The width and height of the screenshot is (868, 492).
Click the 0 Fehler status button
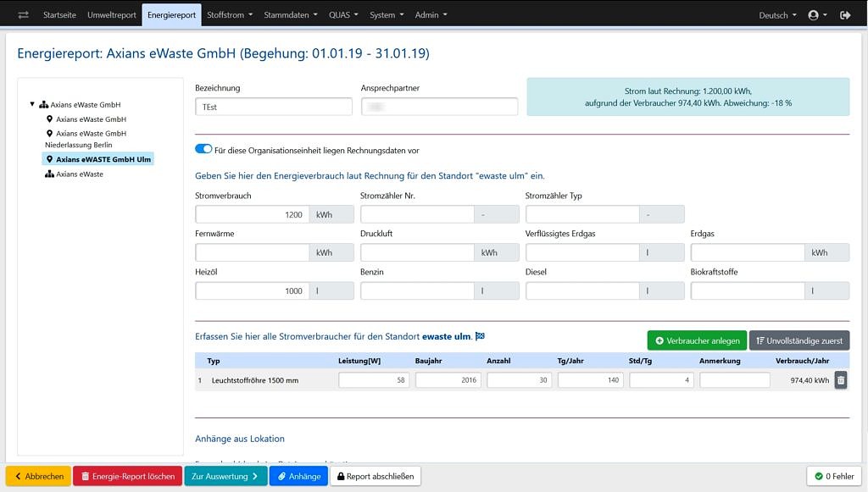coord(834,476)
